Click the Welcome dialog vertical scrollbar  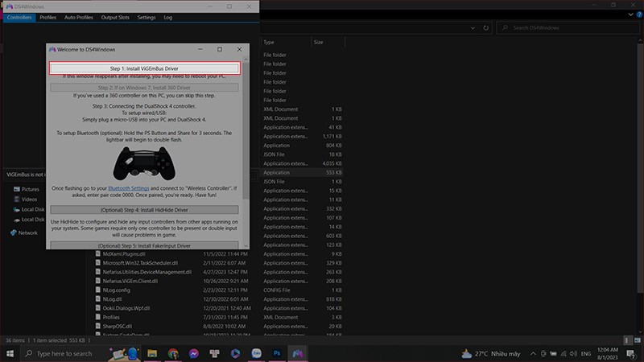[x=245, y=121]
